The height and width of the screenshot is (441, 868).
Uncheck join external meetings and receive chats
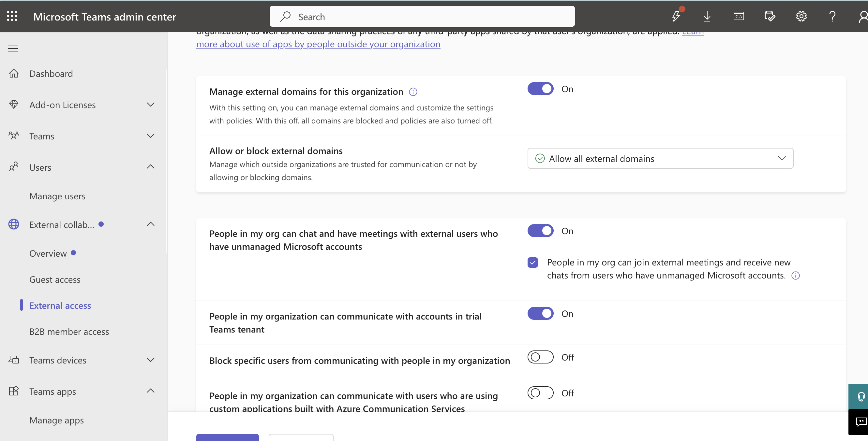[x=533, y=262]
